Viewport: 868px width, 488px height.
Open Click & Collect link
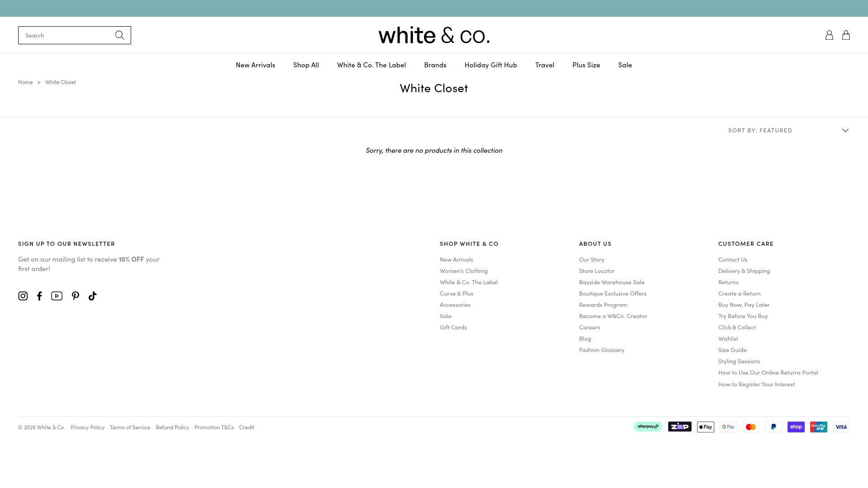point(737,327)
